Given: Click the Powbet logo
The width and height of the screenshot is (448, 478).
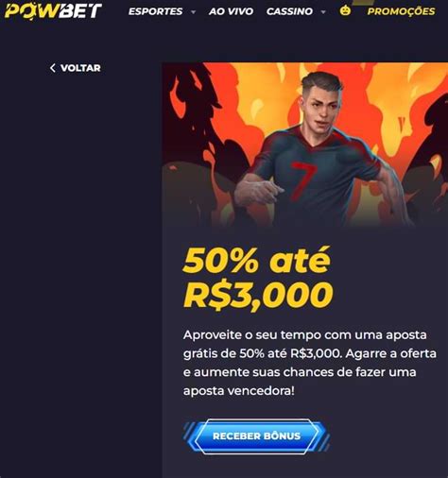Looking at the screenshot, I should 53,10.
